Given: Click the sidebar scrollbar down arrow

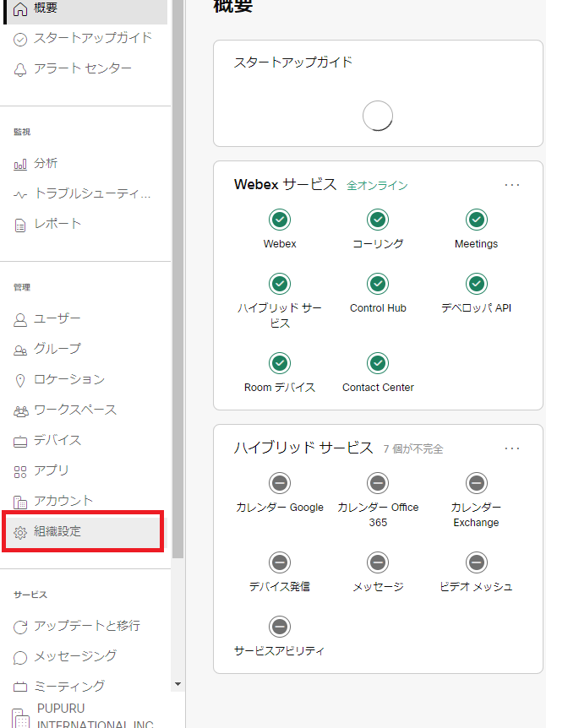Looking at the screenshot, I should tap(177, 684).
